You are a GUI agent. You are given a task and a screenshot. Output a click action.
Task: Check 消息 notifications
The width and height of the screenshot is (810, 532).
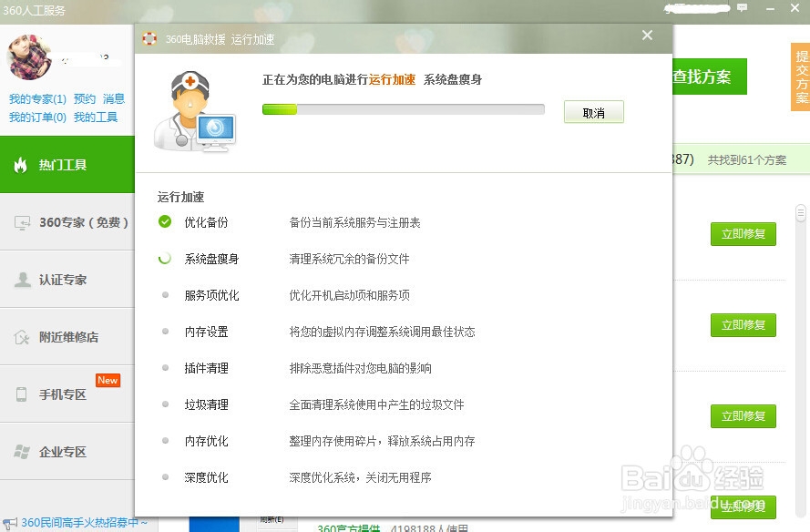[113, 98]
